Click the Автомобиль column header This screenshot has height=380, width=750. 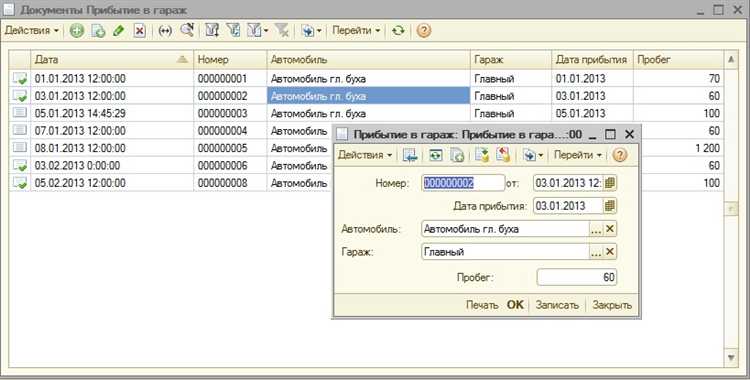(x=368, y=60)
